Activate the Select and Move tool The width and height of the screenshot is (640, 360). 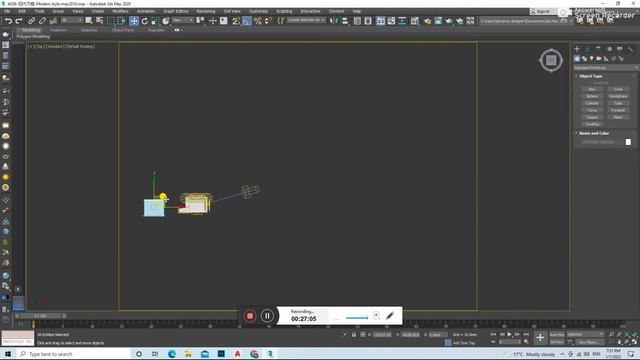point(133,21)
